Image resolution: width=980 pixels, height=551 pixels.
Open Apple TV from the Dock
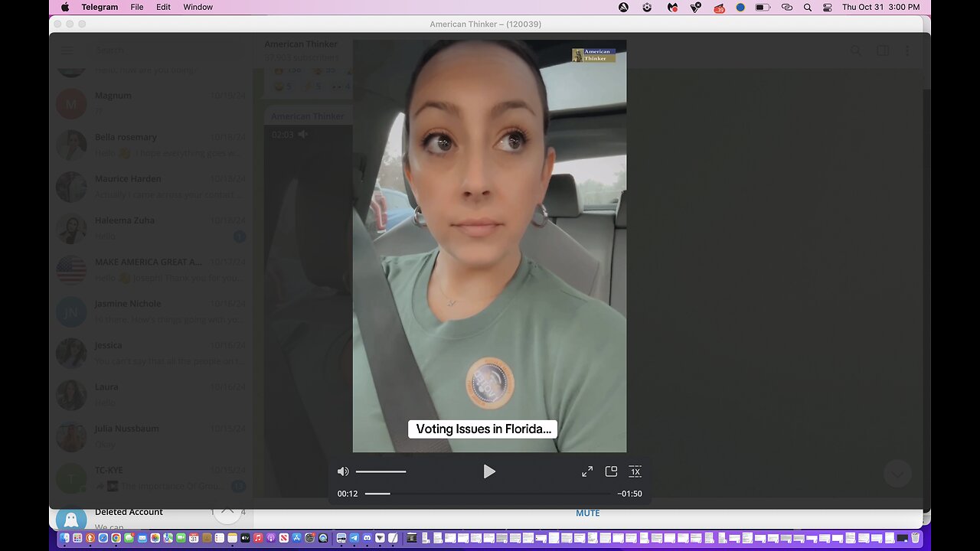point(245,538)
